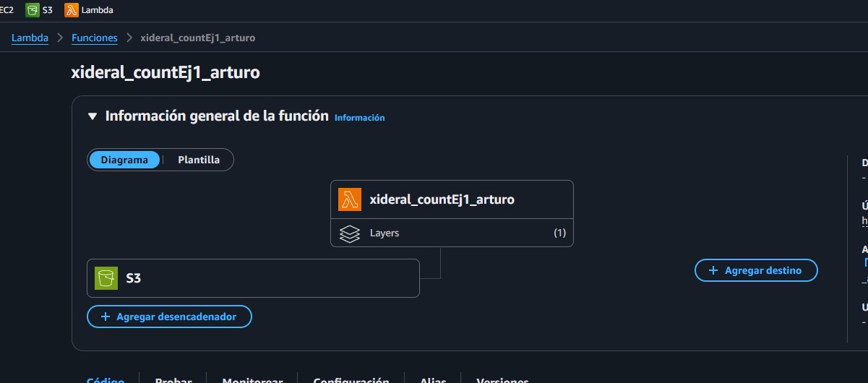Click the S3 bucket icon in the trigger box
Viewport: 868px width, 383px height.
(x=106, y=277)
